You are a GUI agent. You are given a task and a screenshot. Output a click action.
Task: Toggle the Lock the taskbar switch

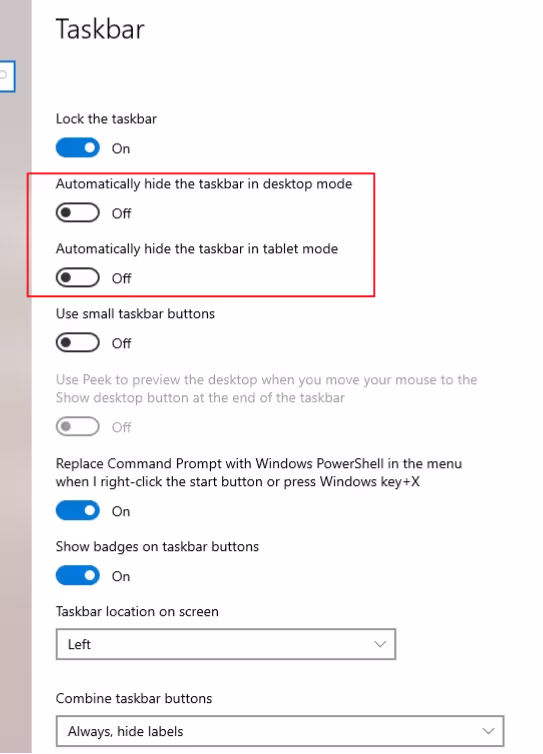click(77, 148)
